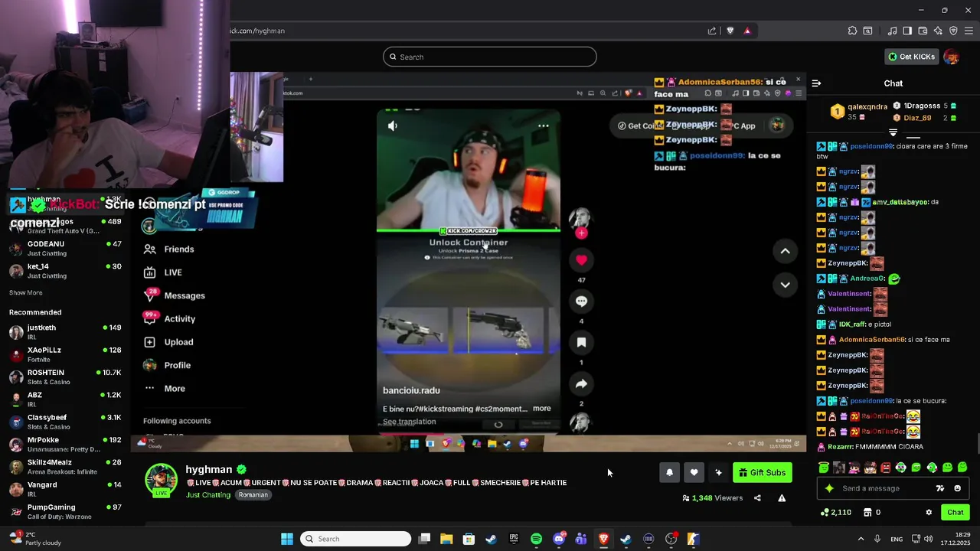The width and height of the screenshot is (980, 551).
Task: Open GODEANU channel in the sidebar
Action: click(x=65, y=249)
